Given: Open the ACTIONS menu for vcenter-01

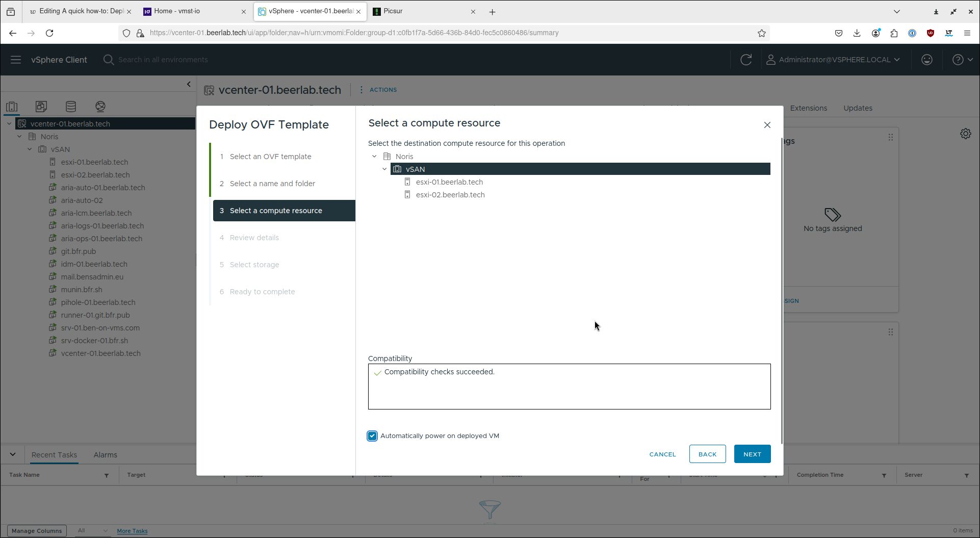Looking at the screenshot, I should pos(378,90).
